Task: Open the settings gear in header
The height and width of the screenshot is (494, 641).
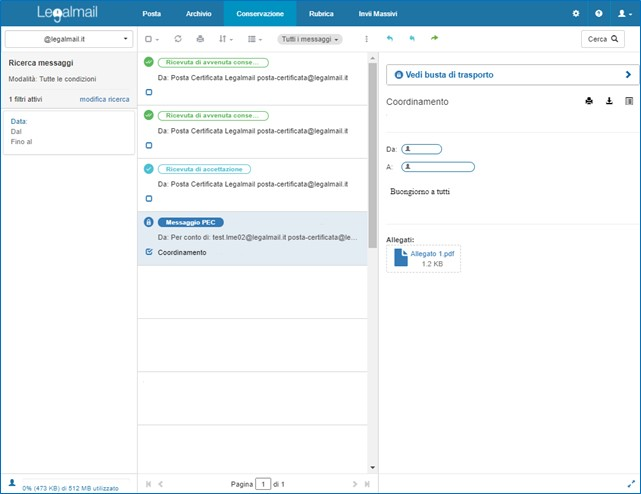Action: coord(575,13)
